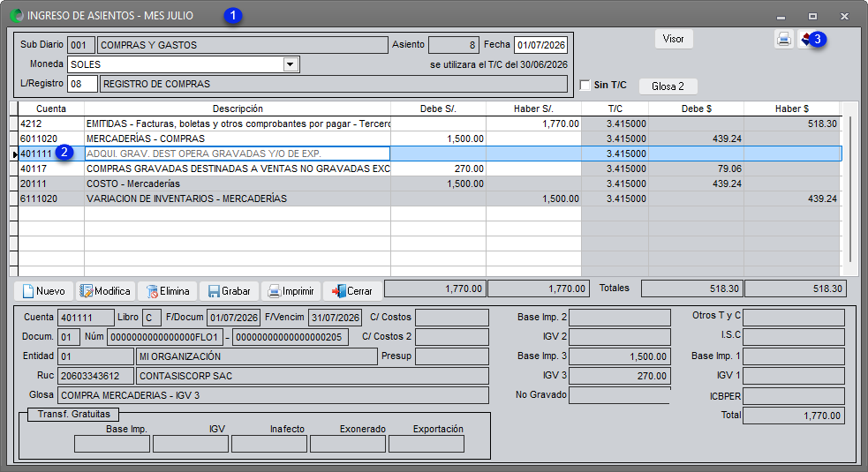Click the app logo in the title bar
The height and width of the screenshot is (472, 868).
coord(17,16)
